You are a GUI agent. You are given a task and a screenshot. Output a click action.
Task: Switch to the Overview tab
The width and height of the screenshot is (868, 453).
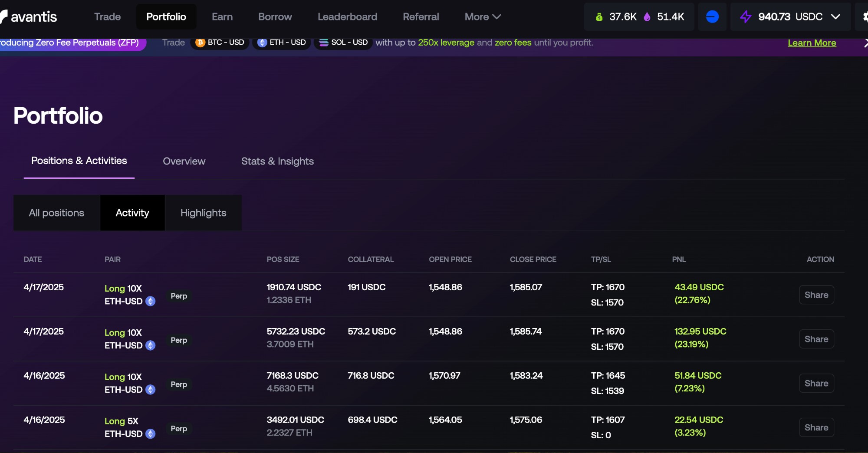pos(184,161)
